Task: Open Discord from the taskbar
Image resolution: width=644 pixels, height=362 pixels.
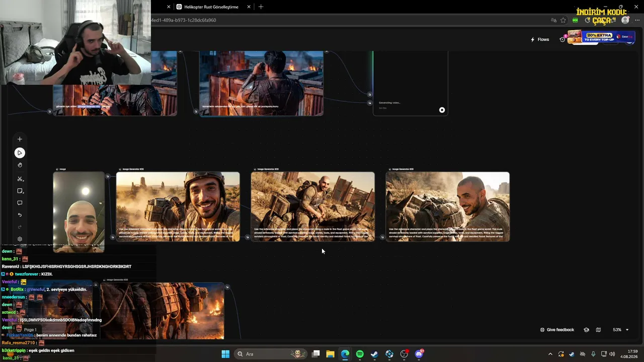Action: coord(419,354)
